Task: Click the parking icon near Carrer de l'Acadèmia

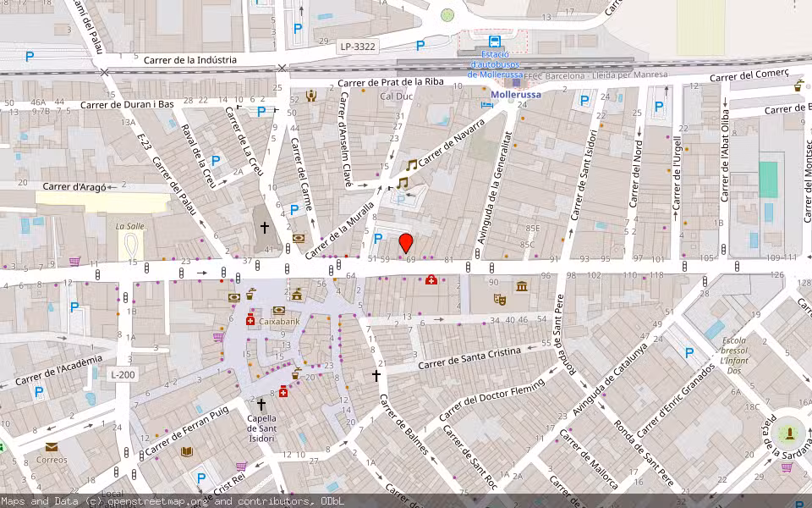Action: click(x=39, y=392)
